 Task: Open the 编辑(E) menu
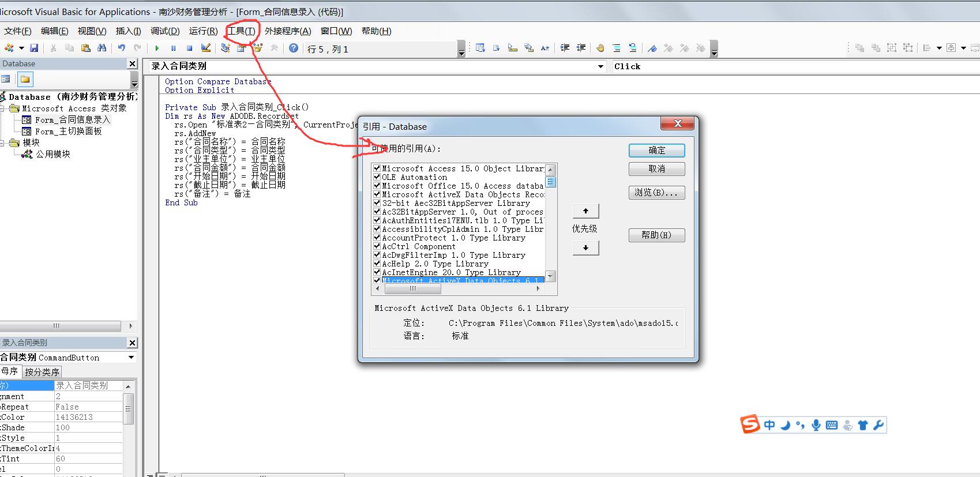[x=54, y=31]
